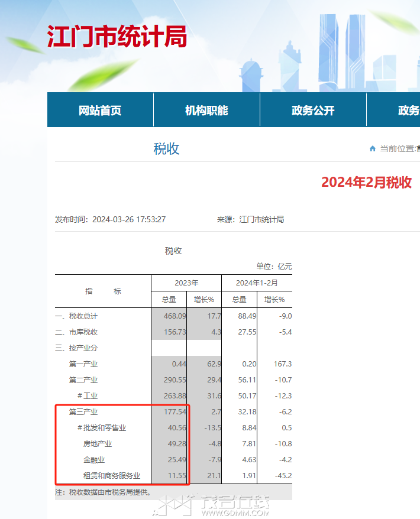The height and width of the screenshot is (519, 420).
Task: Open the 网站首页 navigation item
Action: click(x=100, y=111)
